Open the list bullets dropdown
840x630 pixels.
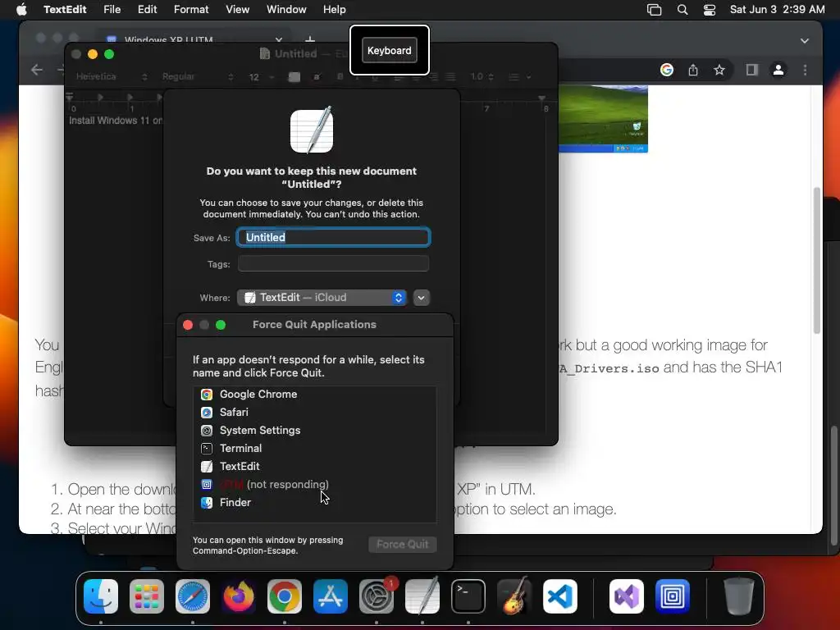[519, 76]
